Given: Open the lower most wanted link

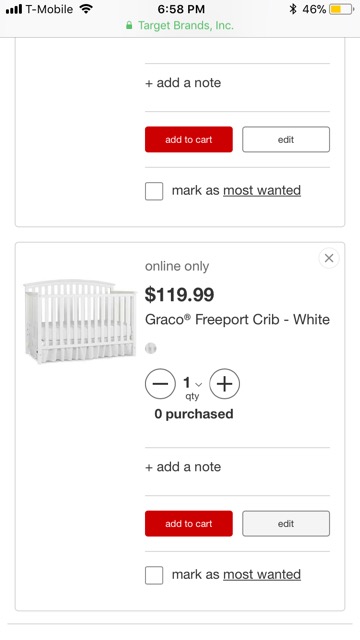Looking at the screenshot, I should pyautogui.click(x=262, y=574).
